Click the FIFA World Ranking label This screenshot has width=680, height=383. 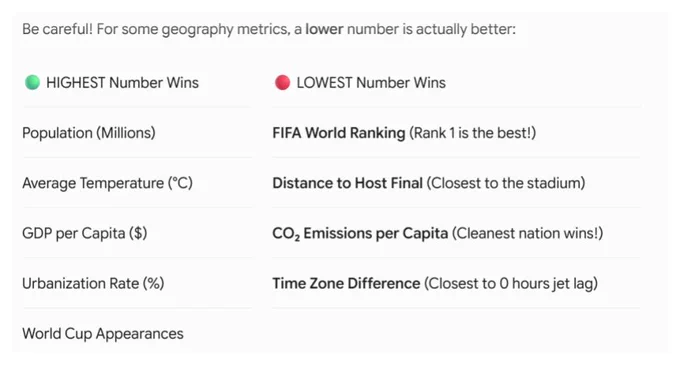339,133
